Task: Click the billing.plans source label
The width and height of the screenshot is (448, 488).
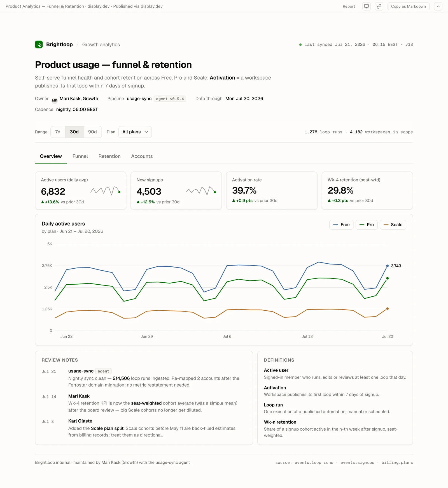Action: point(397,463)
